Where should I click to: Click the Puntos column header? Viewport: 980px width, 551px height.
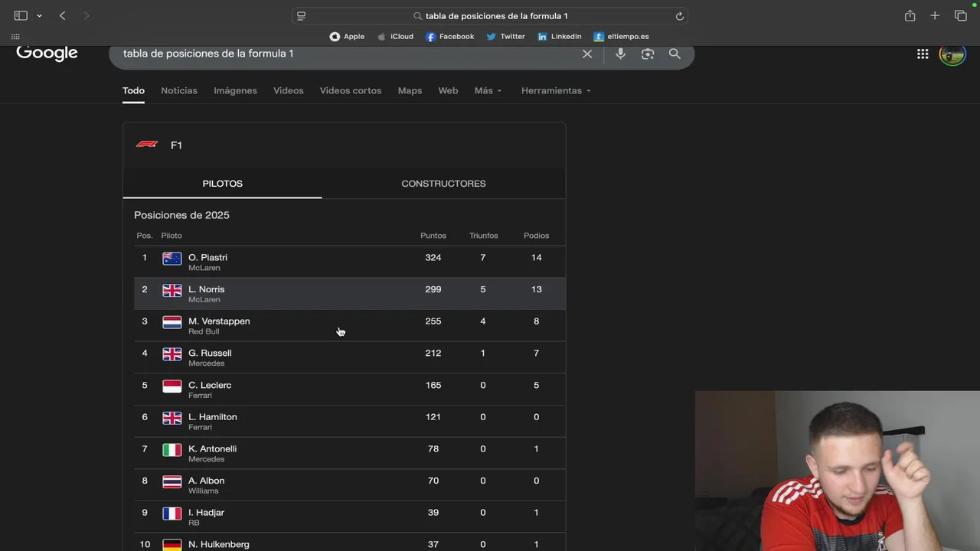pos(433,236)
